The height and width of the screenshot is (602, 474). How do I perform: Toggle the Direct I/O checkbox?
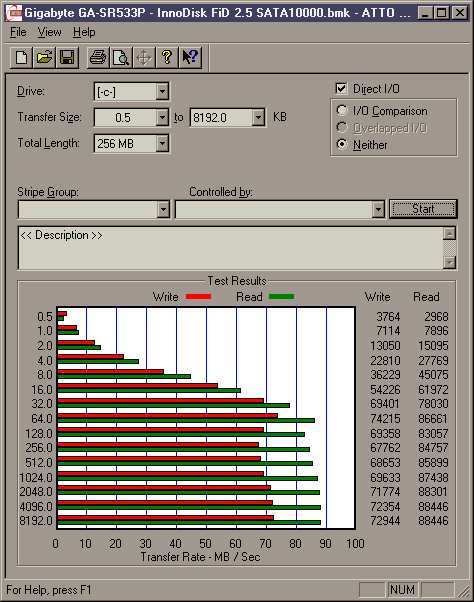[341, 89]
